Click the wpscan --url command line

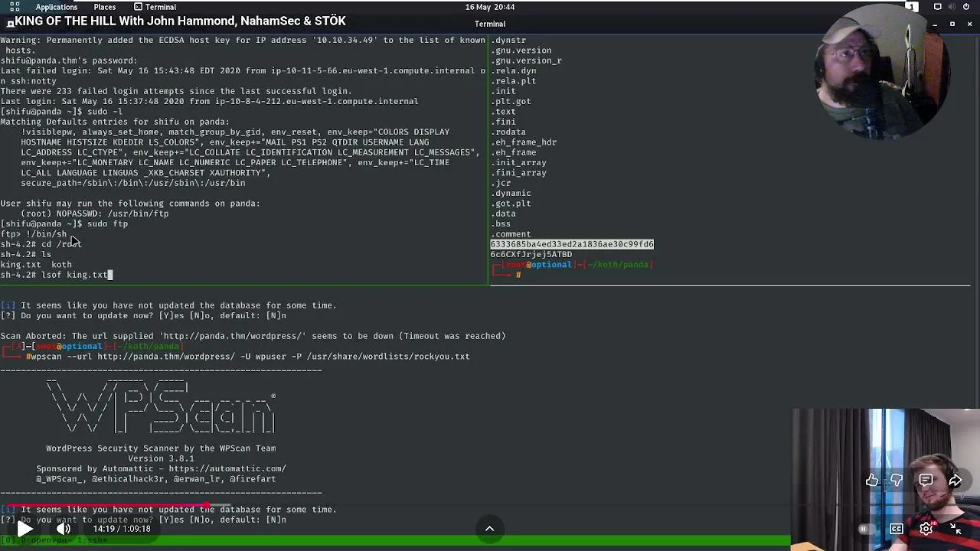[247, 357]
